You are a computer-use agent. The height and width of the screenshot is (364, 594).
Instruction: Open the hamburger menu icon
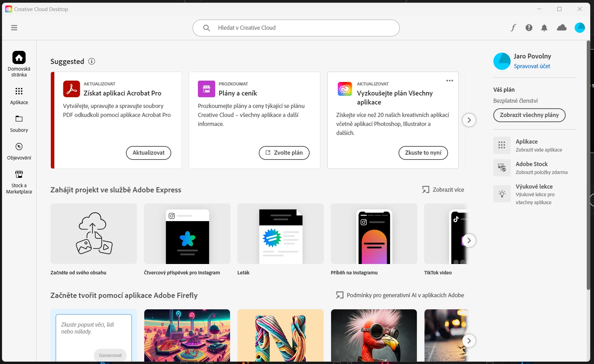[x=14, y=28]
